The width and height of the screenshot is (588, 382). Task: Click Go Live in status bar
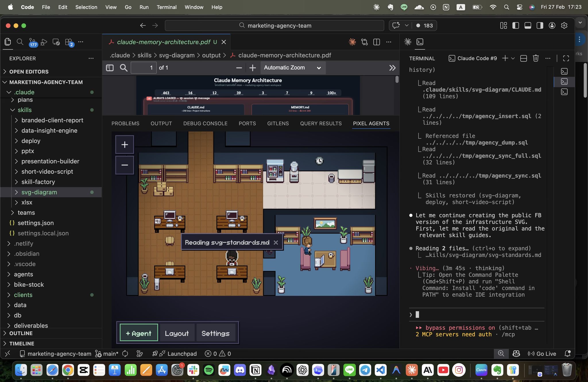tap(542, 354)
